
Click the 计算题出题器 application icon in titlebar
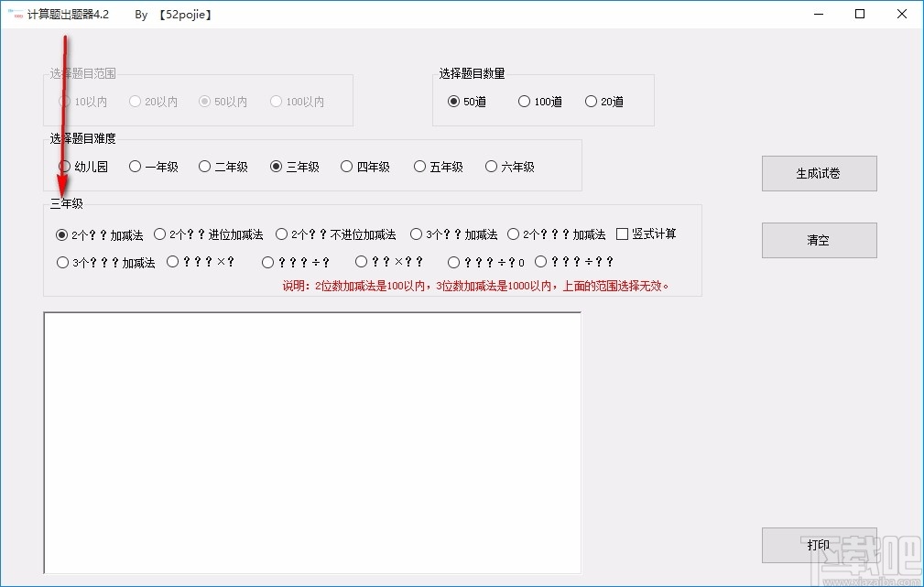(x=15, y=14)
